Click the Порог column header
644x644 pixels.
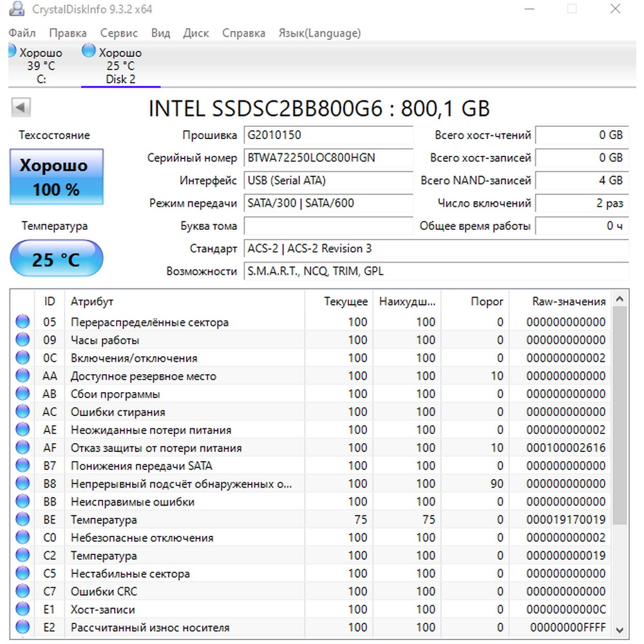coord(475,301)
